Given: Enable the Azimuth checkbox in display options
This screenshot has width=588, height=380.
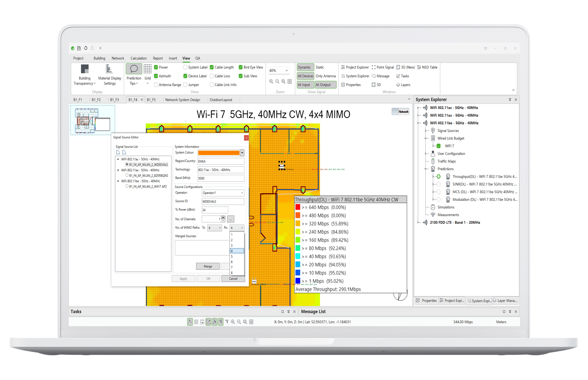Looking at the screenshot, I should tap(156, 76).
